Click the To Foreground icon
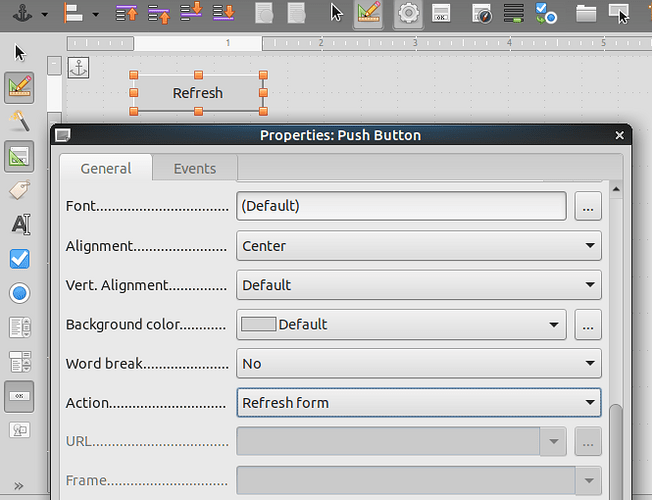Image resolution: width=652 pixels, height=500 pixels. point(264,13)
